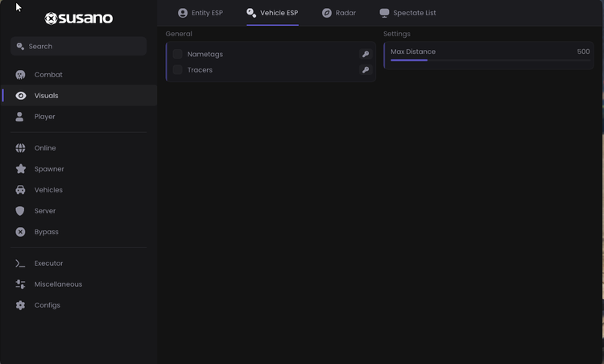
Task: Click the Tracers keybind key icon
Action: (x=365, y=70)
